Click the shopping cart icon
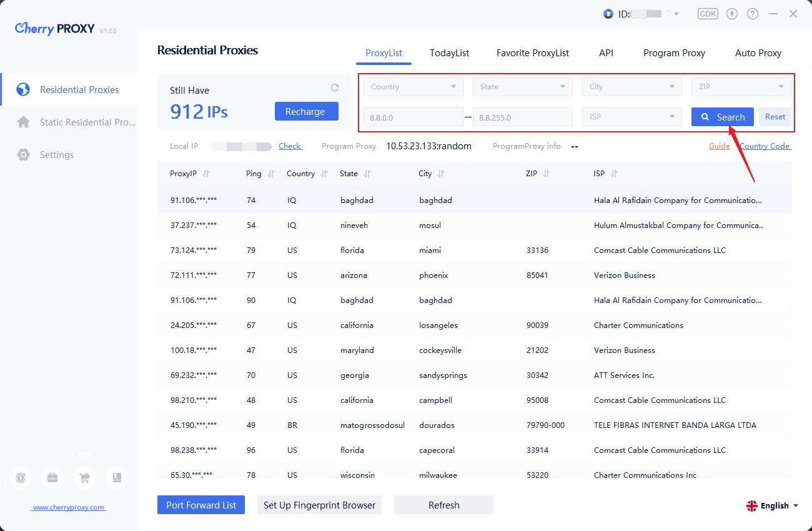Image resolution: width=812 pixels, height=531 pixels. tap(84, 478)
